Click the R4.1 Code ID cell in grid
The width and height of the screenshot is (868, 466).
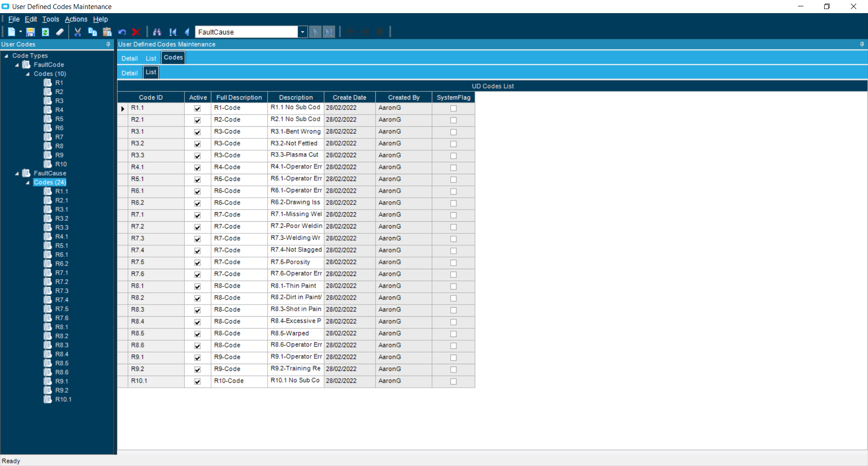click(156, 168)
